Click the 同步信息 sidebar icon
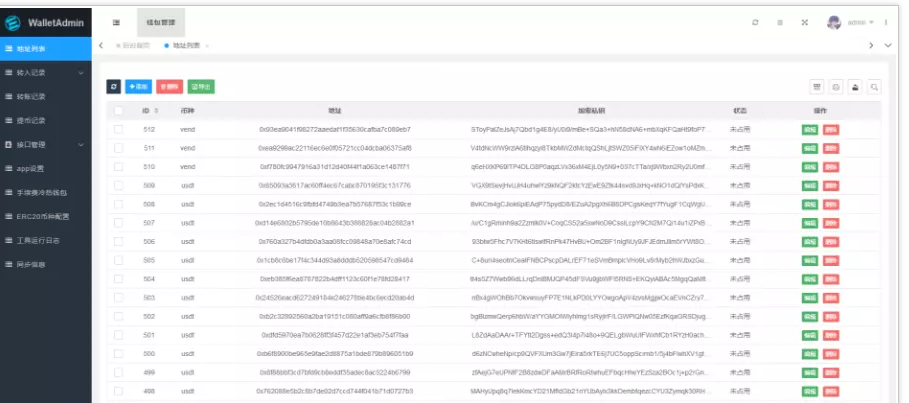Screen dimensions: 909x403 coord(9,264)
